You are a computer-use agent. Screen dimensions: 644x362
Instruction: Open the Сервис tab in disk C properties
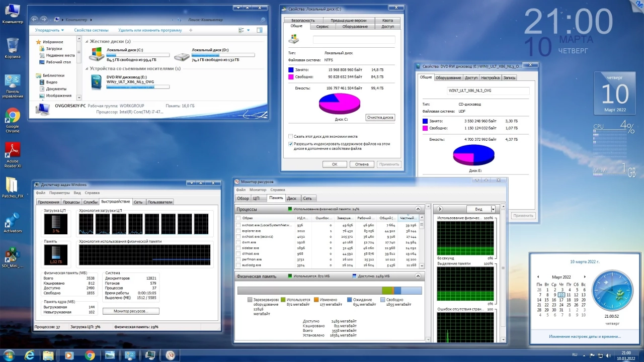(323, 27)
